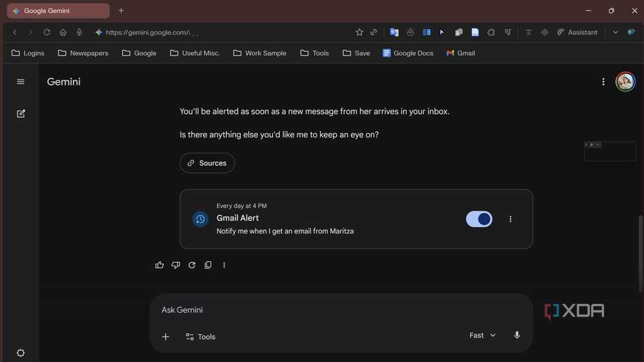
Task: Open the extensions puzzle icon
Action: point(491,32)
